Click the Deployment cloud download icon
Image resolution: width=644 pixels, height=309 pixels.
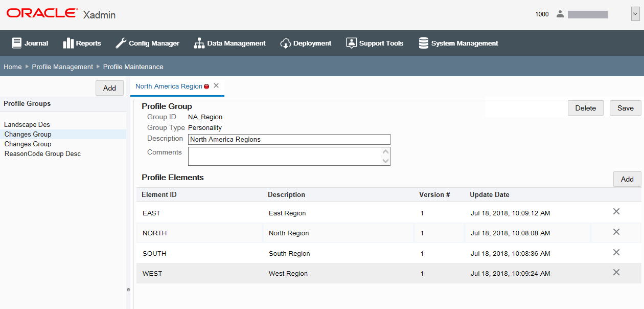pyautogui.click(x=285, y=43)
